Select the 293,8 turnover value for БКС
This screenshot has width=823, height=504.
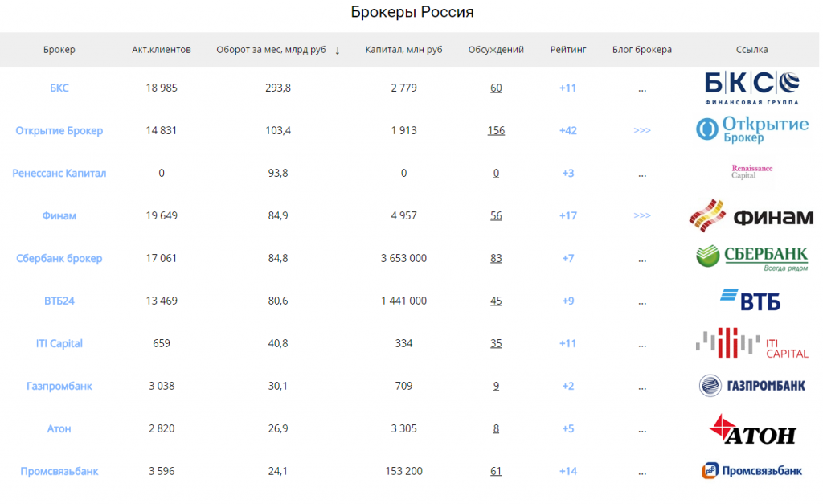click(277, 88)
